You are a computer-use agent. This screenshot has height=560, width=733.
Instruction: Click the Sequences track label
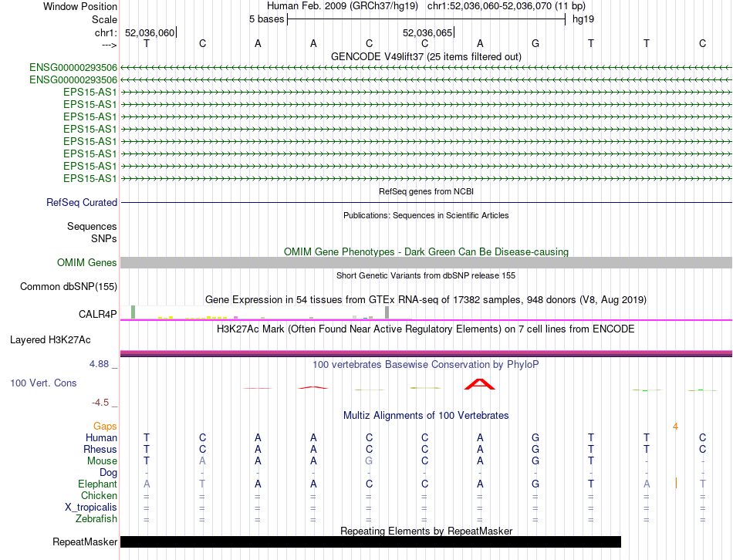92,226
